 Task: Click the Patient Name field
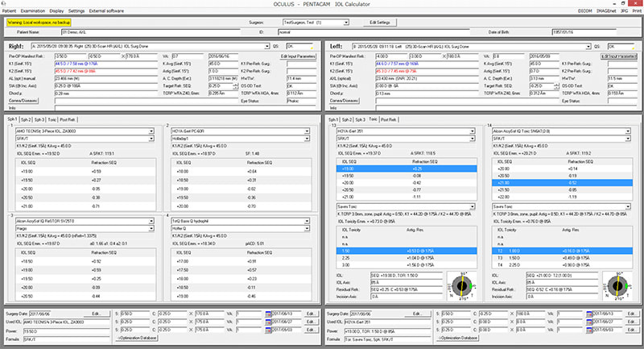[x=151, y=32]
